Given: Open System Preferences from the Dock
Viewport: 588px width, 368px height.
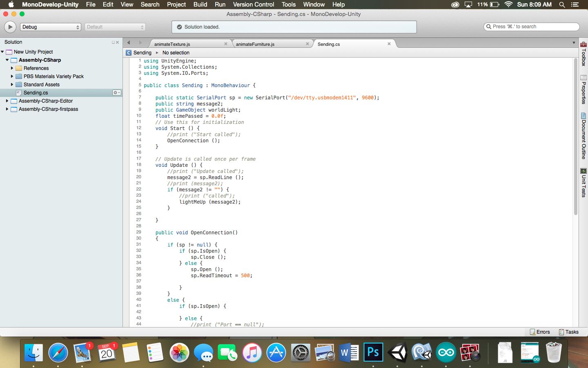Looking at the screenshot, I should 301,352.
